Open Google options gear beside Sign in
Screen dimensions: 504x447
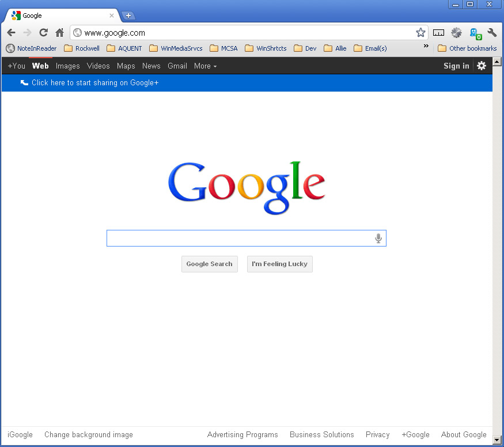[x=481, y=66]
